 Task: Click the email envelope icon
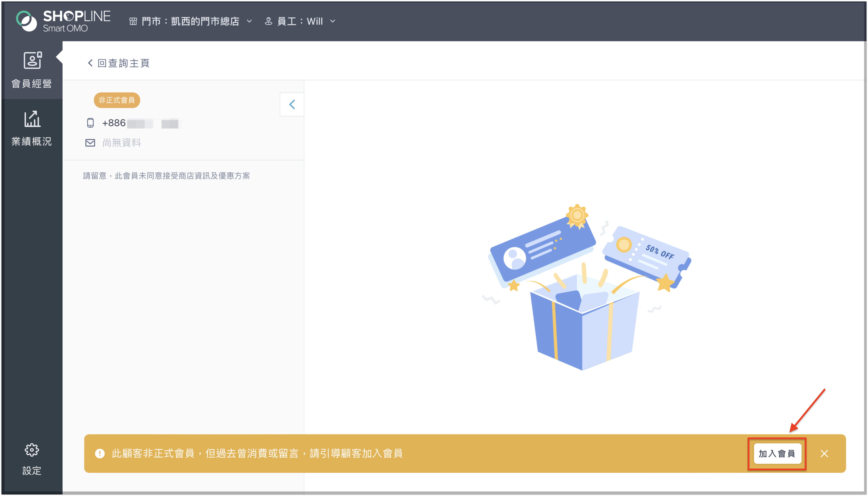click(x=90, y=143)
